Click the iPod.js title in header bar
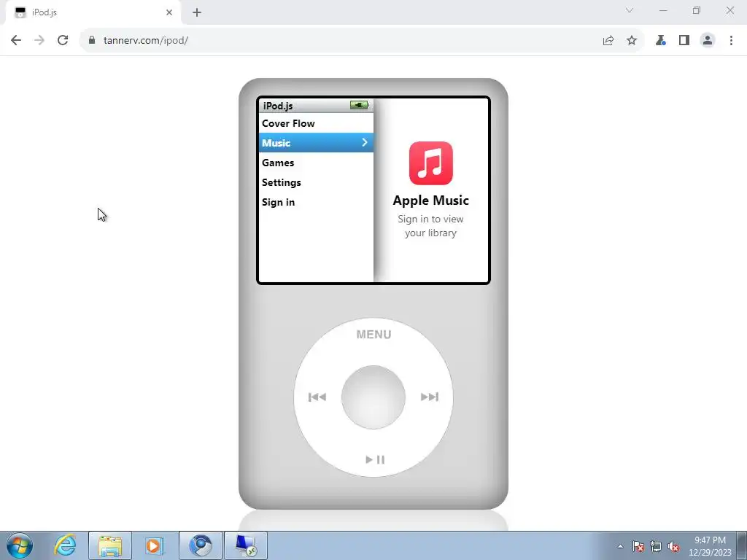Screen dimensions: 747x560 coord(278,106)
